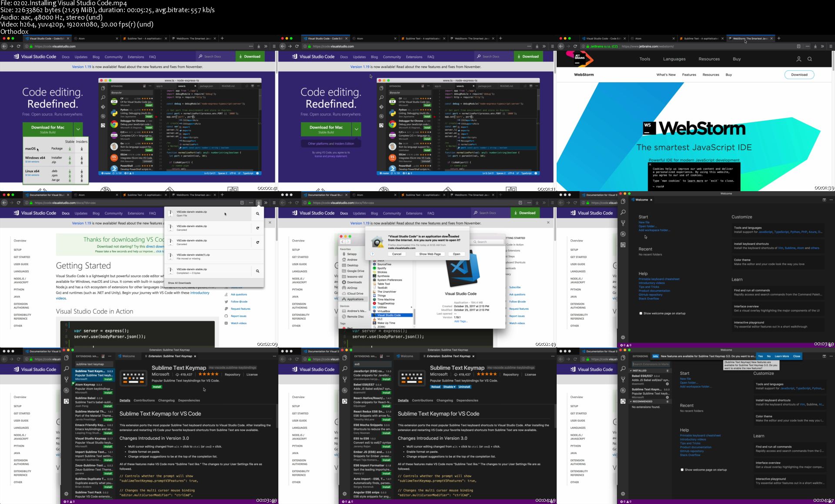This screenshot has width=835, height=504.
Task: Switch to Welcome tab in 00:03:49 frame
Action: (x=128, y=356)
